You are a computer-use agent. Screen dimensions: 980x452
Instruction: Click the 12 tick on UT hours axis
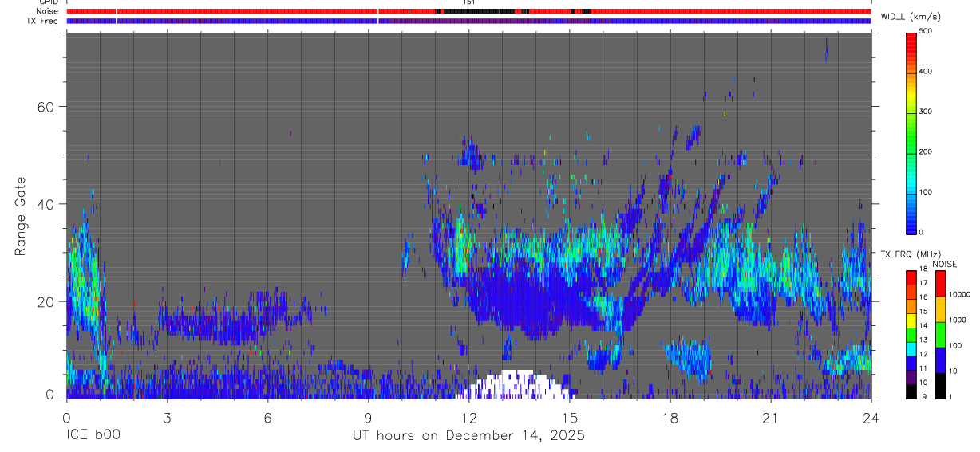pyautogui.click(x=468, y=418)
